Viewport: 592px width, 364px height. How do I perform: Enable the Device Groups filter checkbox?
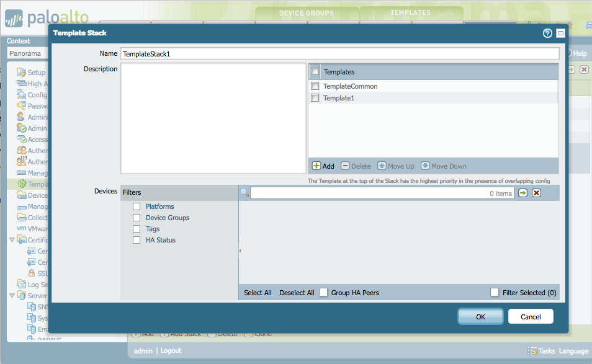click(x=137, y=218)
